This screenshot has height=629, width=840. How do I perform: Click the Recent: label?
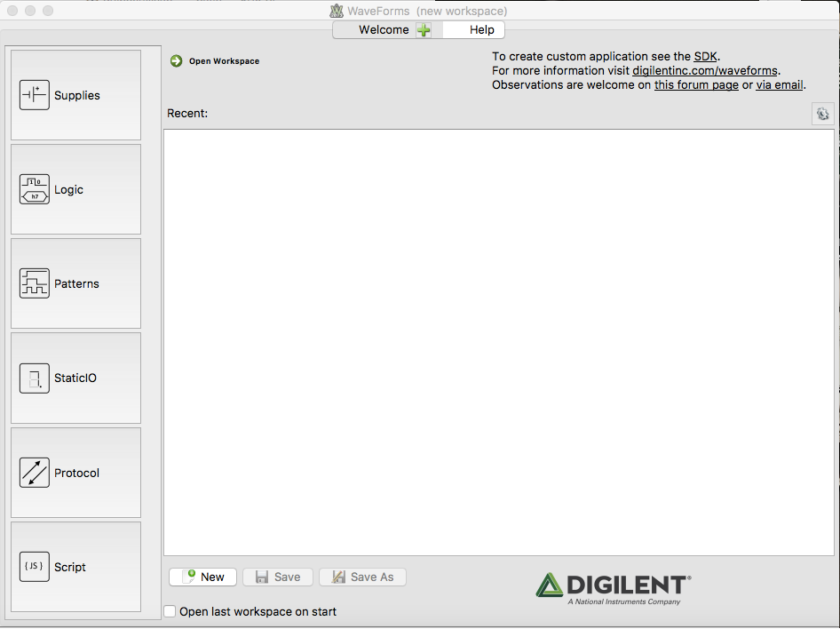click(x=187, y=114)
